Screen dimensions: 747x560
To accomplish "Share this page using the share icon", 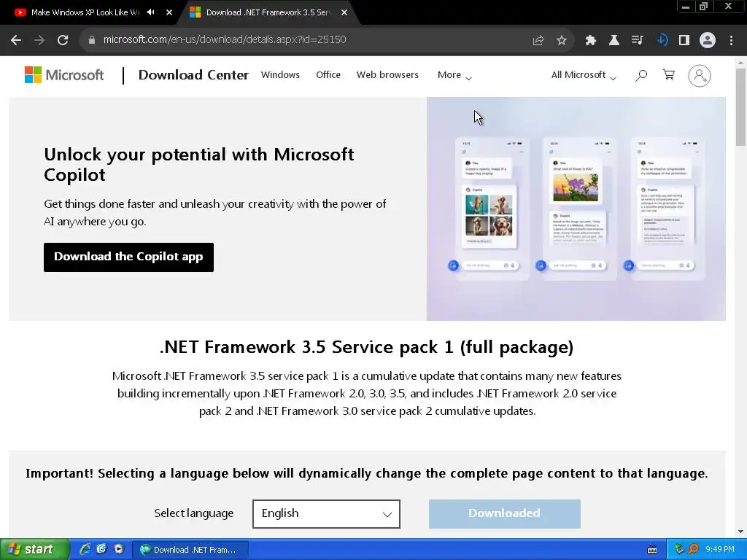I will [x=538, y=40].
